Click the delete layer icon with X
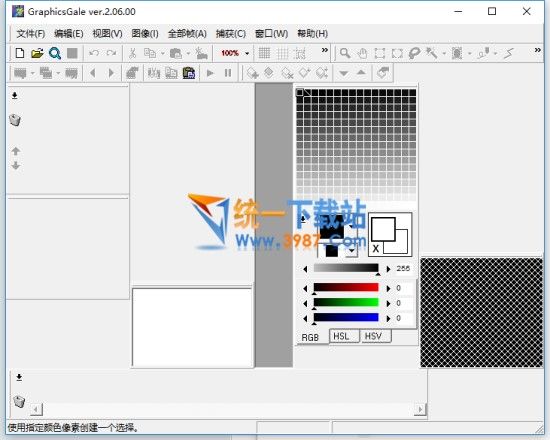This screenshot has height=440, width=550. click(x=287, y=73)
